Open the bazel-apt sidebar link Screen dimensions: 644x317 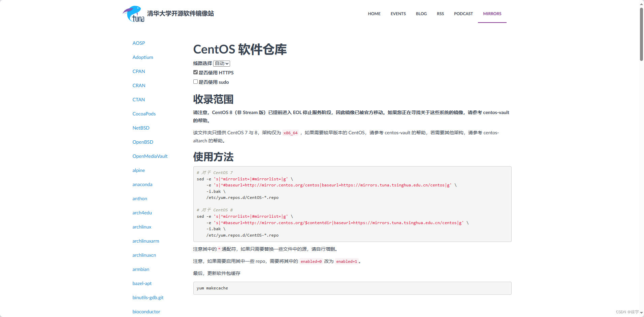click(142, 283)
